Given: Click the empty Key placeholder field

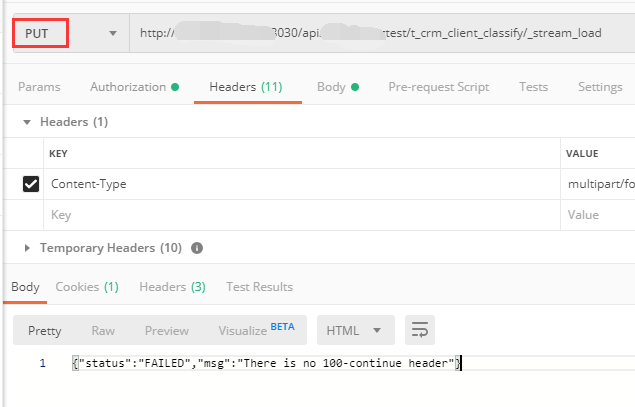Looking at the screenshot, I should 302,215.
